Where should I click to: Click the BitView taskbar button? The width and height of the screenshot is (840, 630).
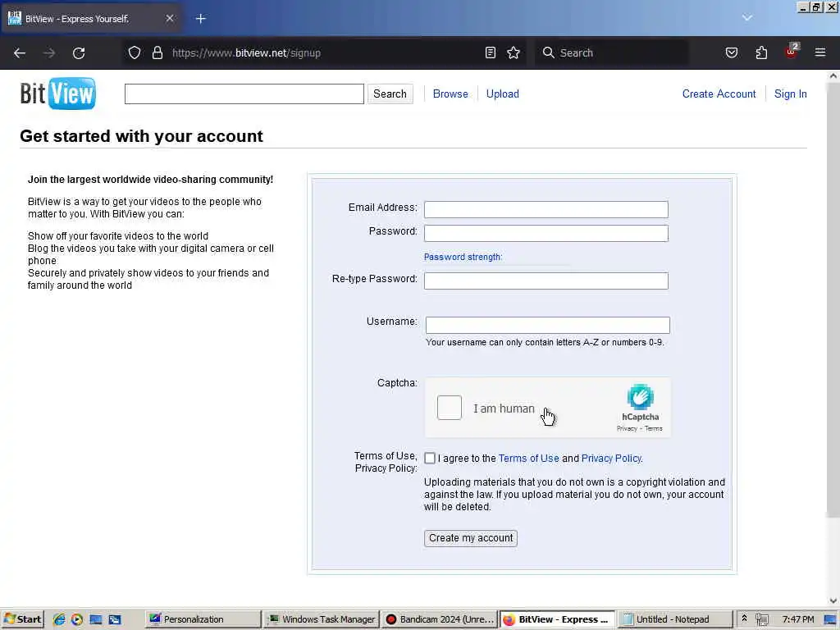[x=557, y=619]
